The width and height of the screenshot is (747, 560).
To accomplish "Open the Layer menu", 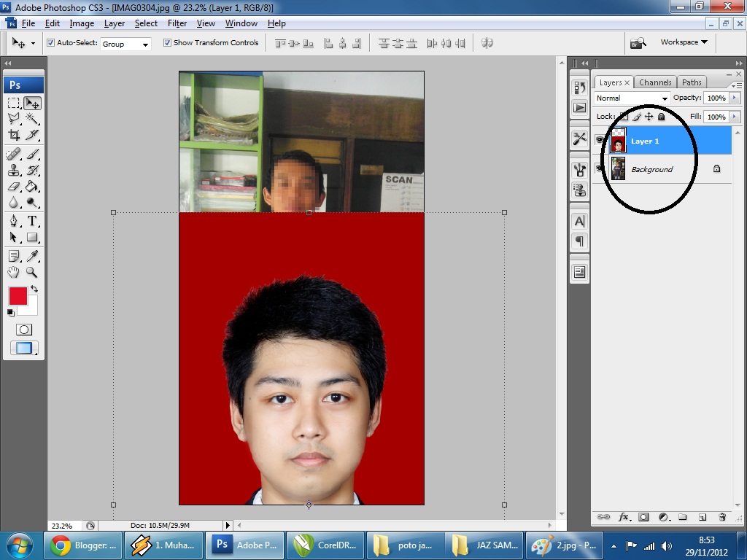I will 115,23.
